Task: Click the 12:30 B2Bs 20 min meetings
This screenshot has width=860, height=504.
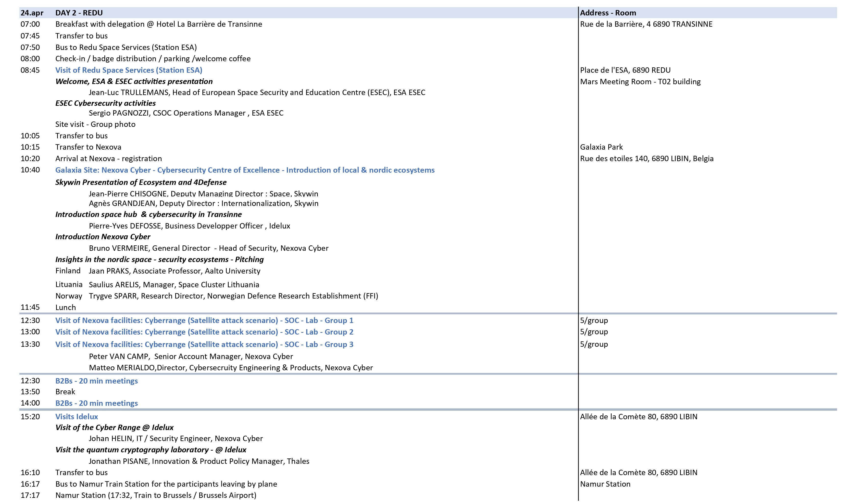Action: click(97, 381)
